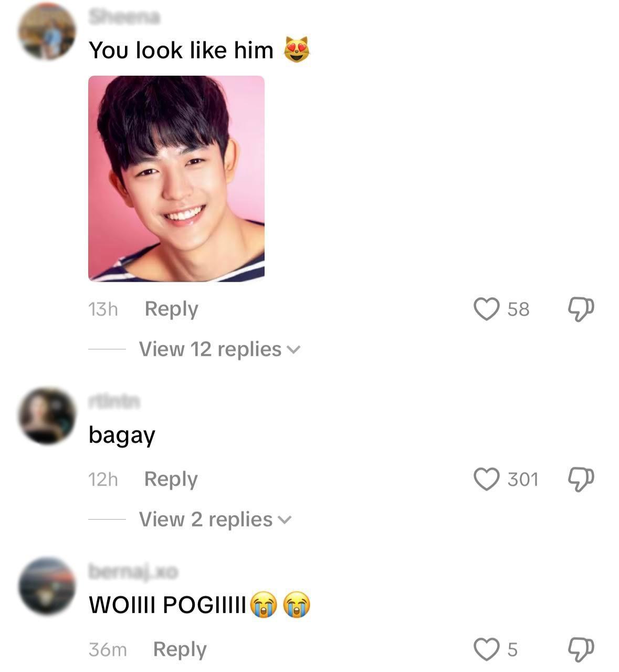Expand View 2 replies
Viewport: 619px width, 672px height.
215,520
